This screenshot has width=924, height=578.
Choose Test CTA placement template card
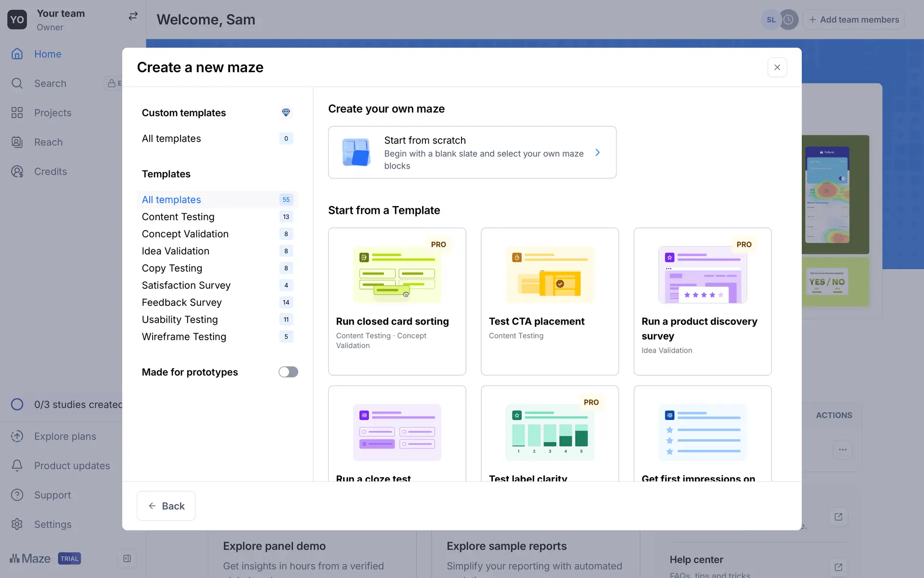pos(550,301)
